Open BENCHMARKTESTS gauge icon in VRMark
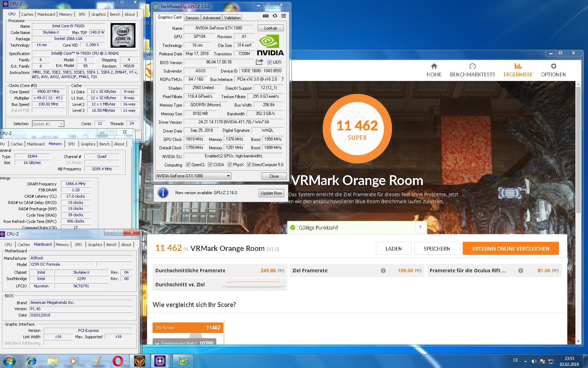 [472, 66]
